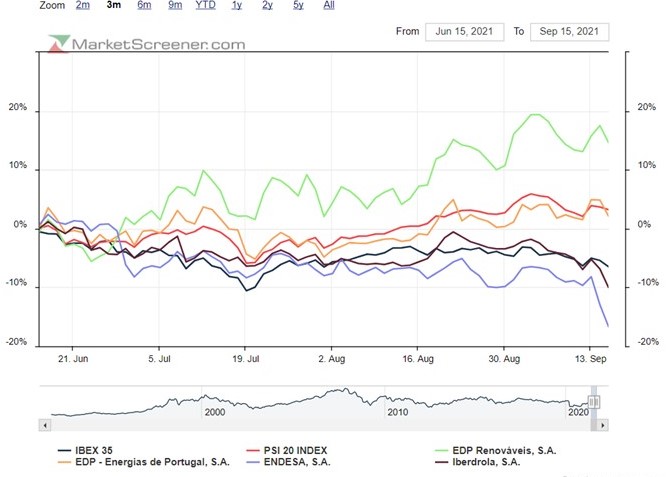Click the navigator left scroll arrow

coord(45,425)
